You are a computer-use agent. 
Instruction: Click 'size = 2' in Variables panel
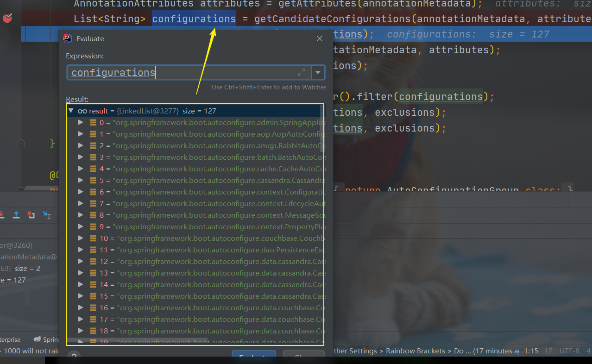click(27, 269)
